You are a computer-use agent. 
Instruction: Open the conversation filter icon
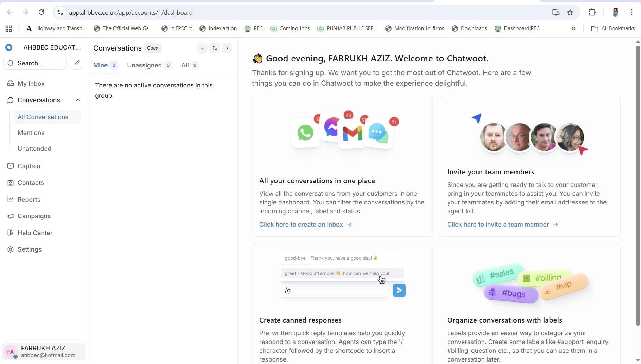click(202, 48)
